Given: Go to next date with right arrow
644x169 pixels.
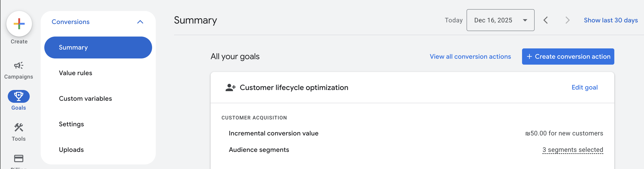Looking at the screenshot, I should click(x=567, y=20).
